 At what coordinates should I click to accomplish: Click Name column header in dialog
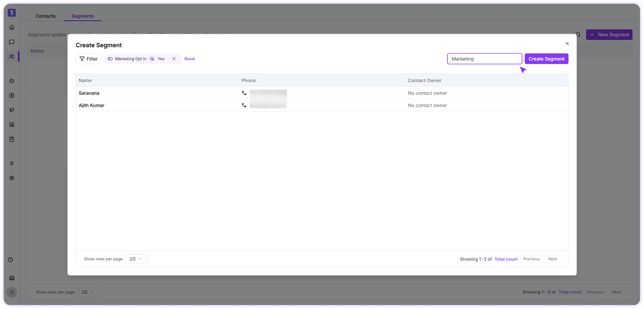(x=85, y=80)
